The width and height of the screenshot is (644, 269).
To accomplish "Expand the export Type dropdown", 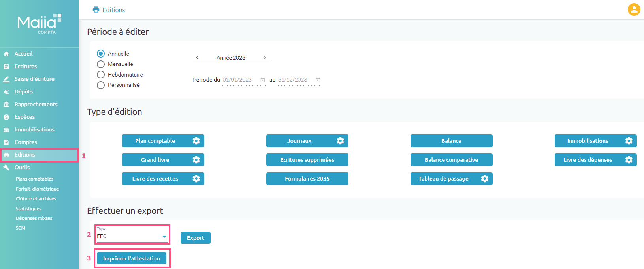I will point(164,237).
